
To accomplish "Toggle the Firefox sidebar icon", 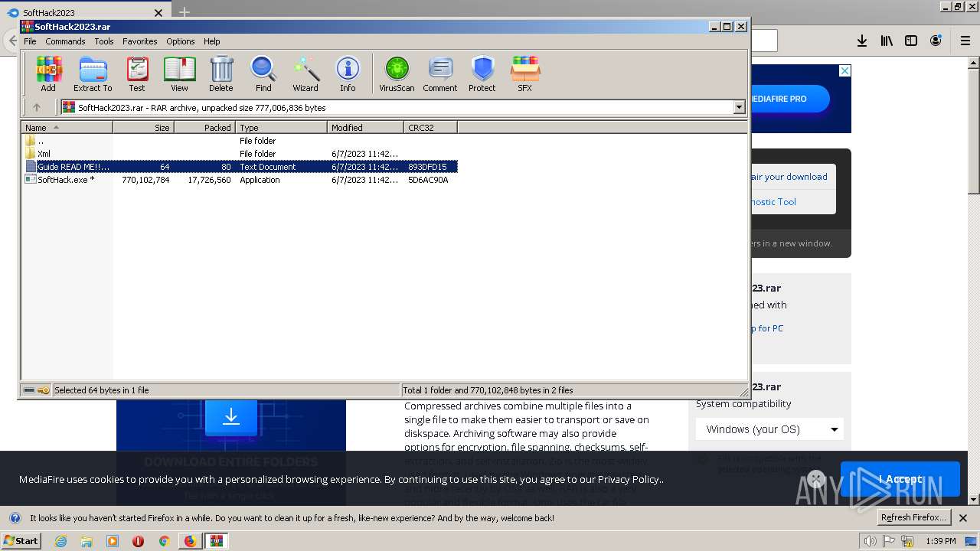I will point(911,41).
